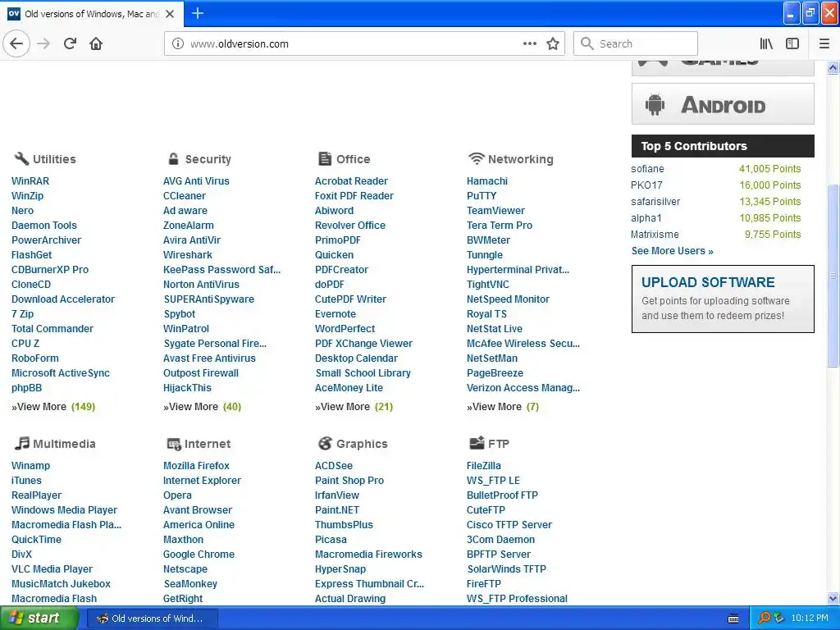The image size is (840, 630).
Task: Reload the current page
Action: click(70, 43)
